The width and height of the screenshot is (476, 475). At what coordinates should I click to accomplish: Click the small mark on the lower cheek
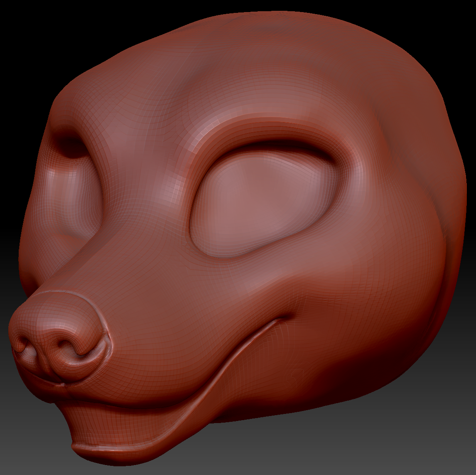[296, 375]
